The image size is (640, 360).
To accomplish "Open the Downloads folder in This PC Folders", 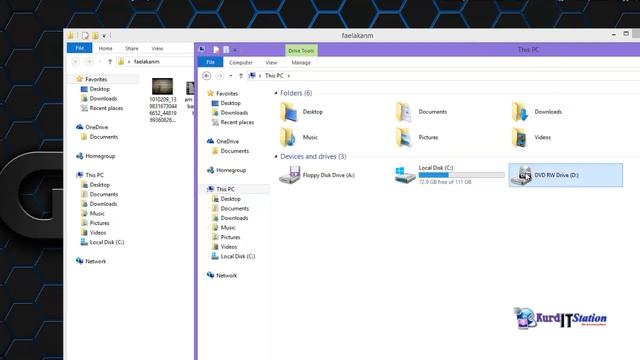I will [x=537, y=112].
